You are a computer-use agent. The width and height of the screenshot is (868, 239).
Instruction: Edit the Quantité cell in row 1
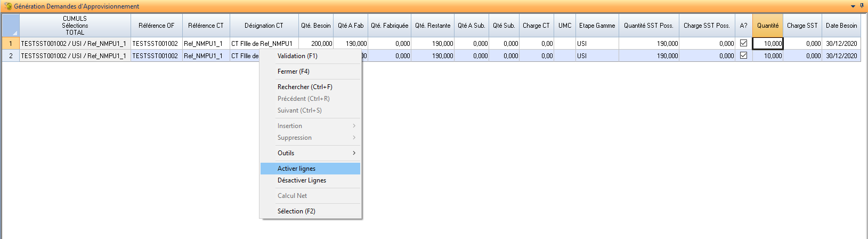coord(767,43)
